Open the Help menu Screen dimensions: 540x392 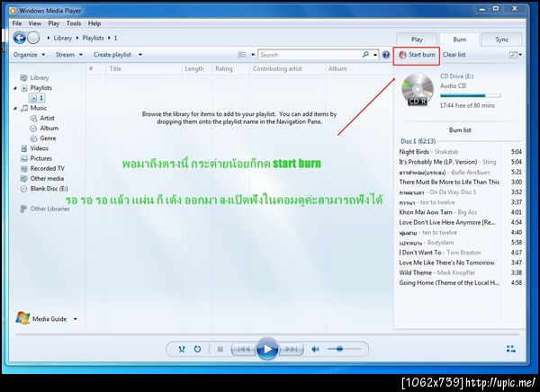[94, 23]
